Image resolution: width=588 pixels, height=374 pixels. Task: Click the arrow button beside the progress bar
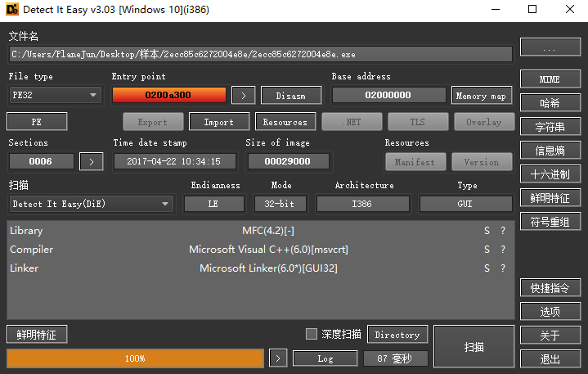click(279, 358)
